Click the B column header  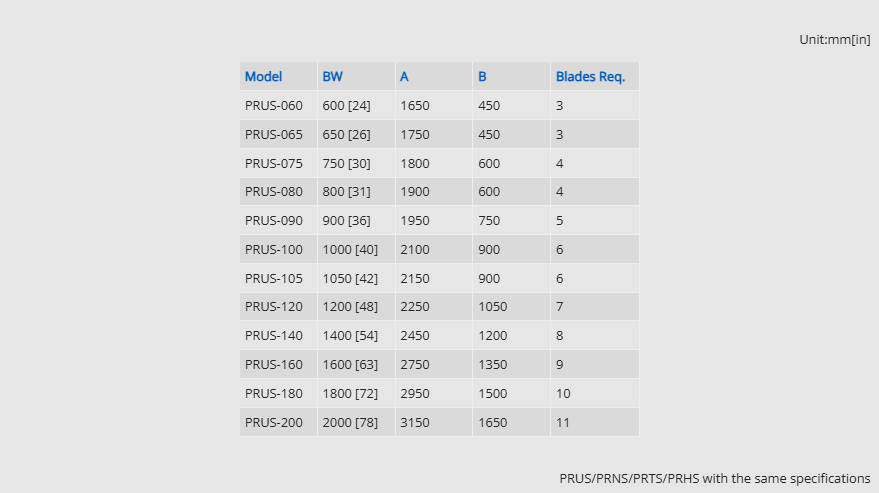pos(482,76)
